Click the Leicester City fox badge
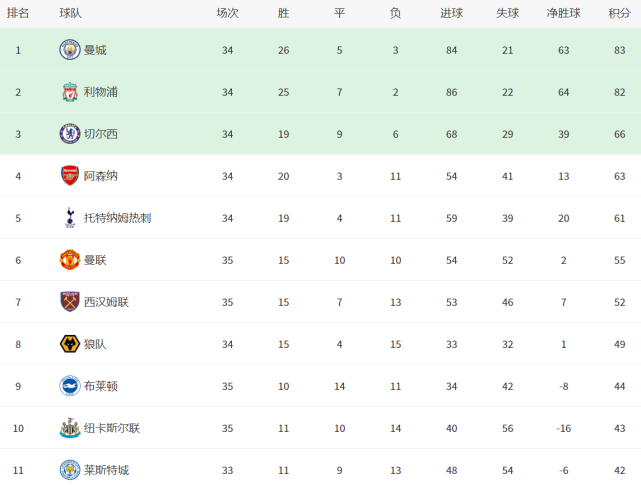The width and height of the screenshot is (641, 488). (x=70, y=470)
